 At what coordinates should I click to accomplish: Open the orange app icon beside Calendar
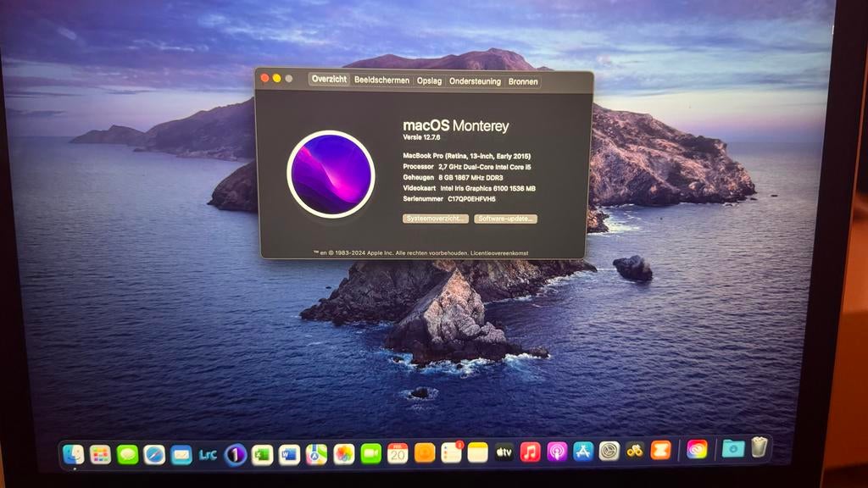point(425,452)
